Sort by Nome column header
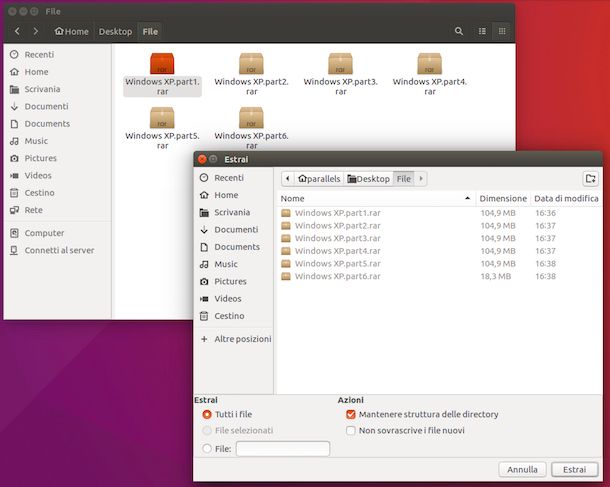The width and height of the screenshot is (610, 487). [376, 198]
